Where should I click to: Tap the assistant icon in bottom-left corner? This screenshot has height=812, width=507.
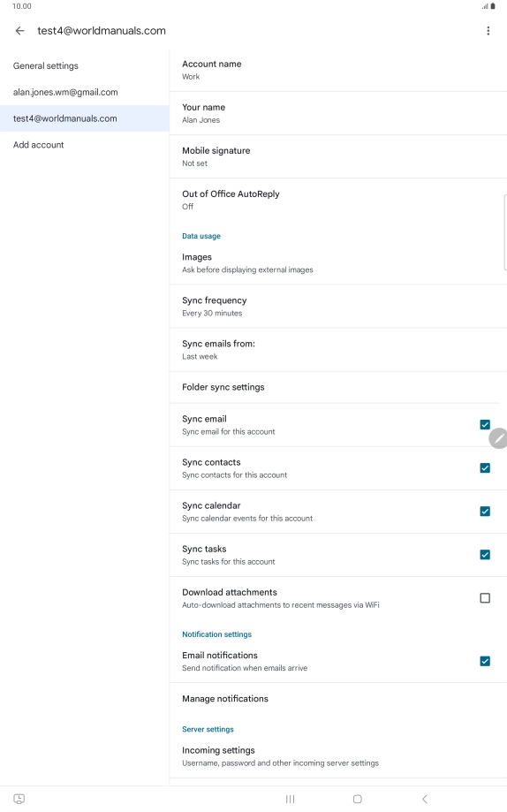[19, 799]
